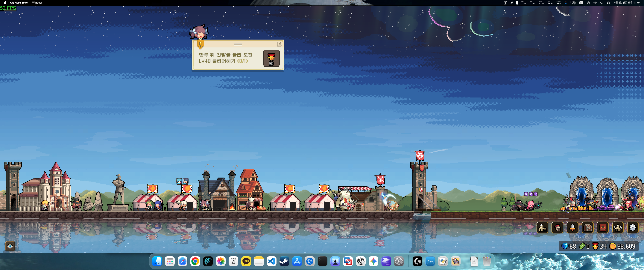The width and height of the screenshot is (644, 270).
Task: Launch KakaoTalk from the dock
Action: click(246, 261)
